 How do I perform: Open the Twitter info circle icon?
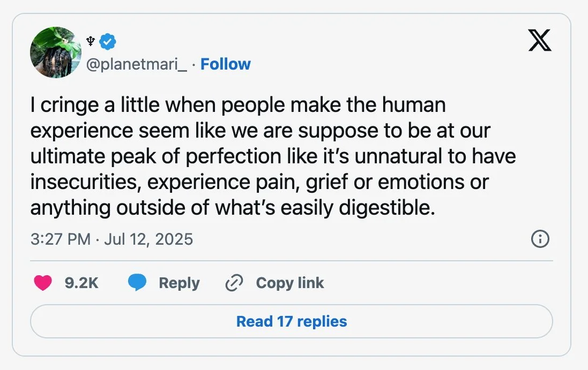click(539, 239)
